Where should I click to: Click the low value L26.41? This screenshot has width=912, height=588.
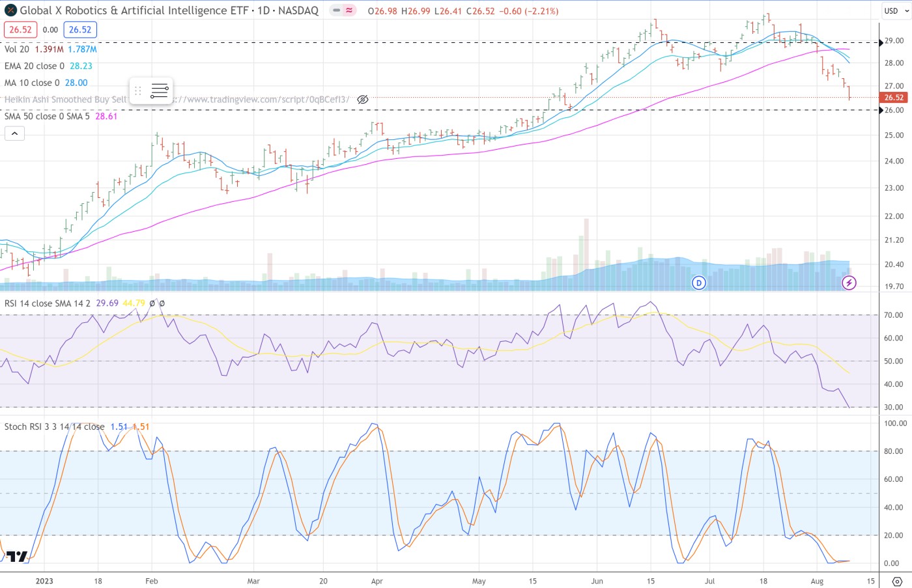[448, 11]
